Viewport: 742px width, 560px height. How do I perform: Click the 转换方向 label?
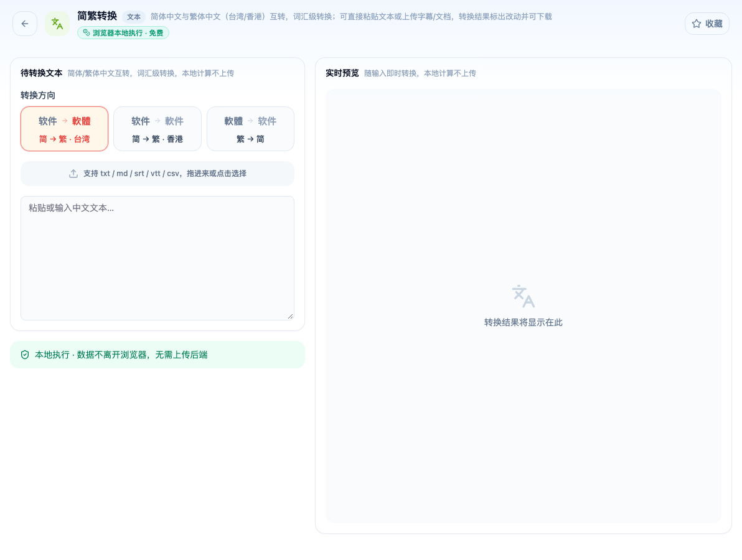(x=38, y=96)
